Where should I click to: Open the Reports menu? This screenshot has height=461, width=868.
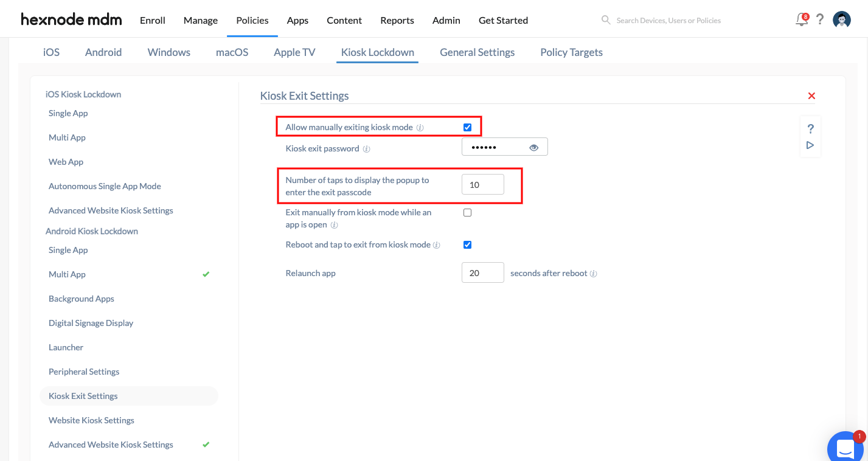pyautogui.click(x=397, y=20)
